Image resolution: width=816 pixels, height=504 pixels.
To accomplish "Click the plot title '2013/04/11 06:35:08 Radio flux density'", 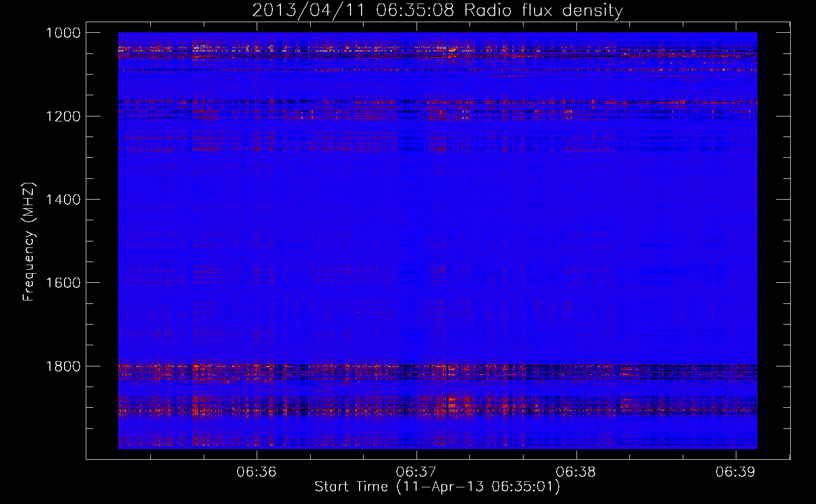I will [x=437, y=11].
